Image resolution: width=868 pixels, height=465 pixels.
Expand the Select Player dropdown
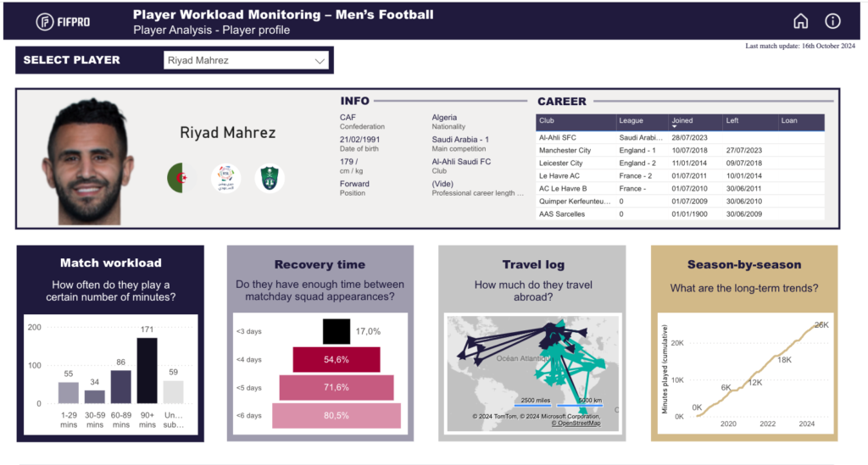click(x=320, y=60)
